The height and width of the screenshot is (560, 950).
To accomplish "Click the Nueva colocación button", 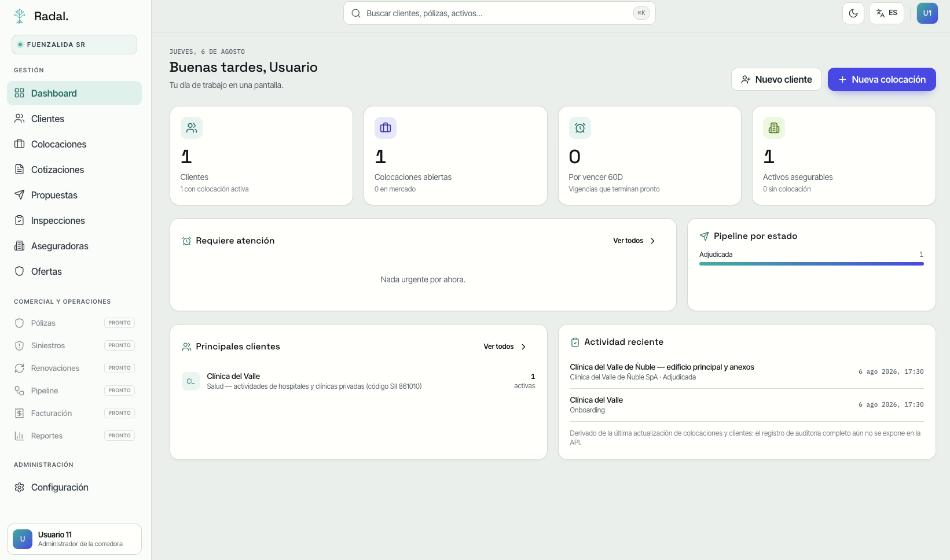I will 882,79.
